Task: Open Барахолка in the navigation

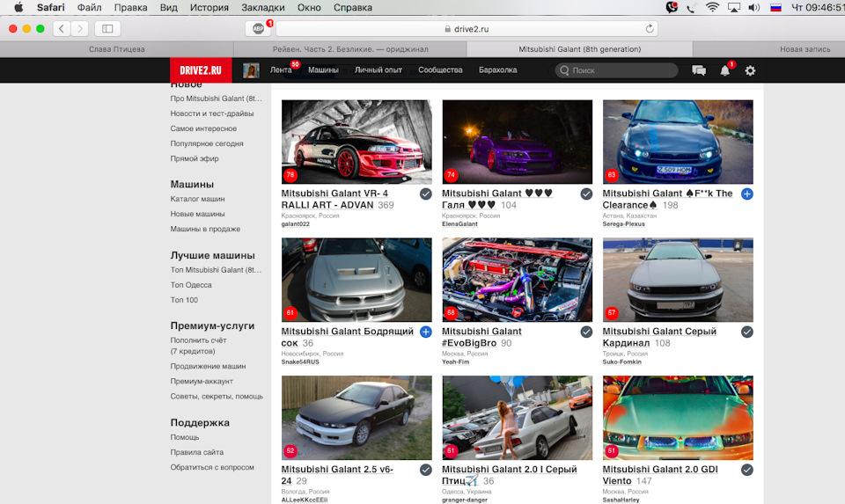Action: coord(497,70)
